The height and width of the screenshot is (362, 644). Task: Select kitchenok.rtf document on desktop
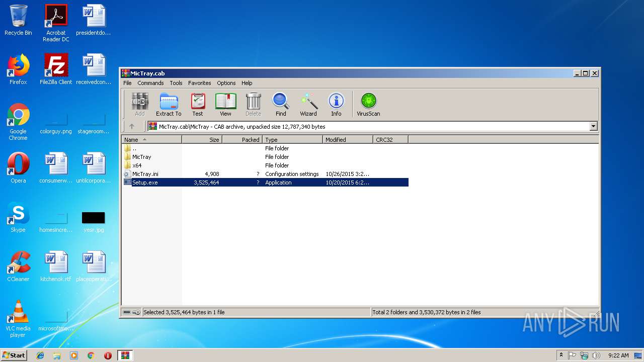click(56, 266)
